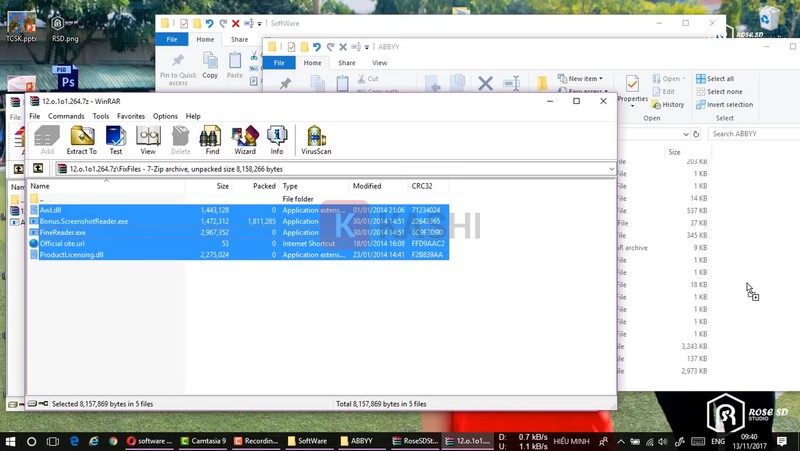The width and height of the screenshot is (800, 451).
Task: Click the File tab in SoftWare Explorer window
Action: (x=172, y=39)
